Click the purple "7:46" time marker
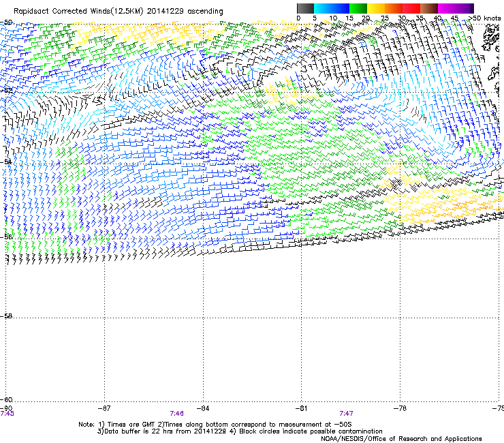This screenshot has height=443, width=504. pyautogui.click(x=177, y=414)
